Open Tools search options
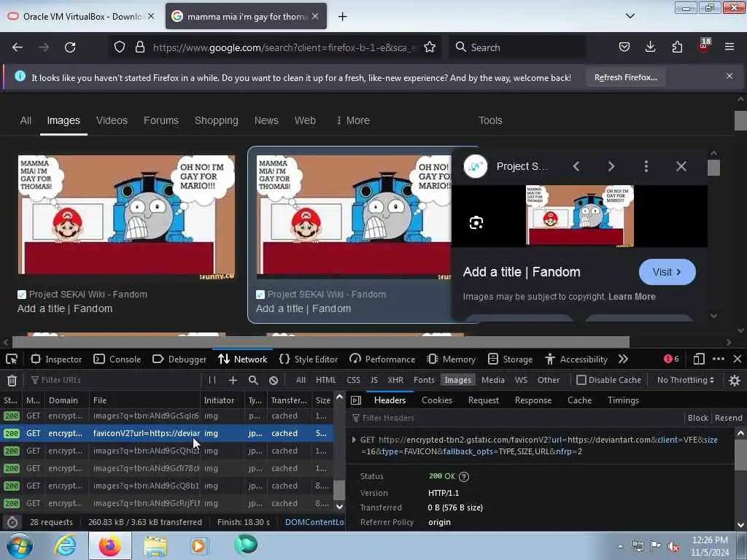This screenshot has width=747, height=560. coord(490,120)
